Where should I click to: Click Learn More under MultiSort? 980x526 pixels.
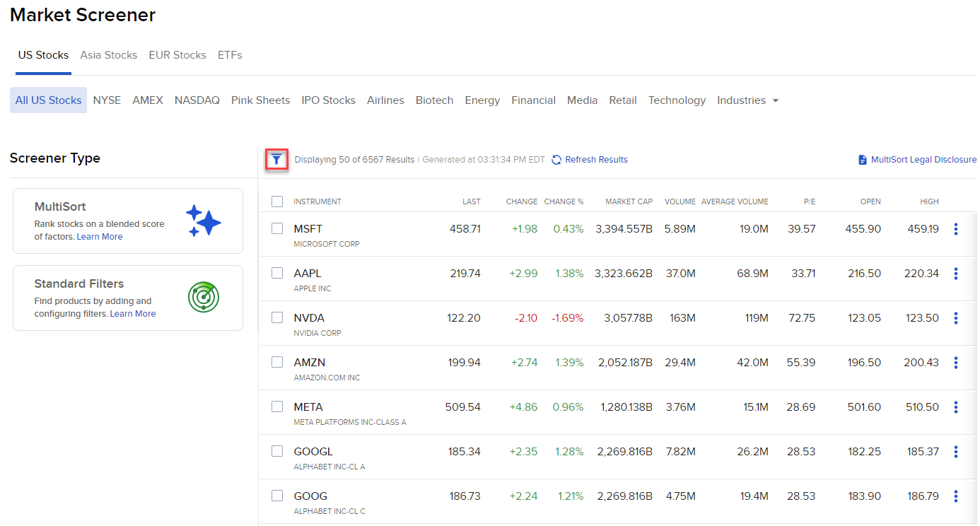(x=99, y=236)
